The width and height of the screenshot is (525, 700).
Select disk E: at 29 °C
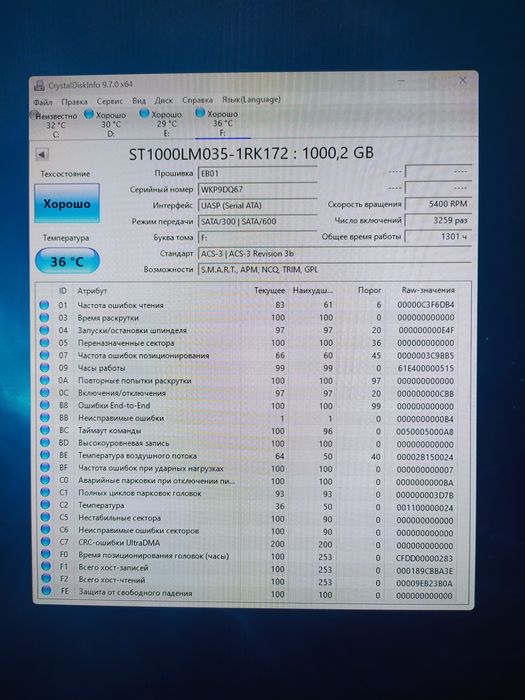pyautogui.click(x=163, y=123)
